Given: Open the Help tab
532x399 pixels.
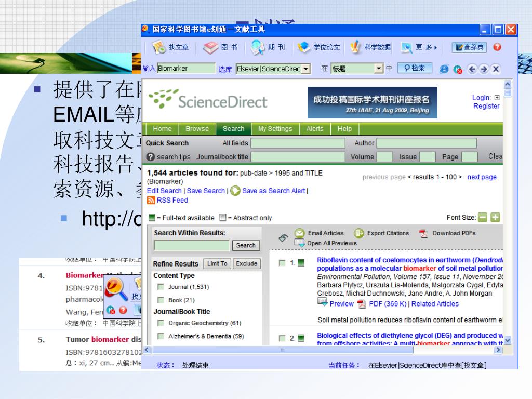Looking at the screenshot, I should [344, 129].
